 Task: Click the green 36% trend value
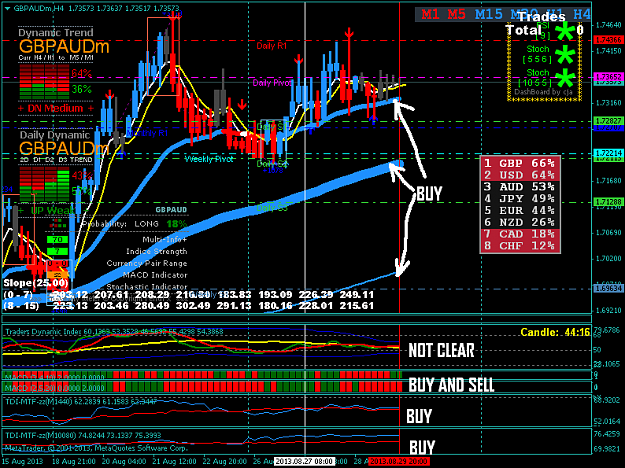[82, 89]
